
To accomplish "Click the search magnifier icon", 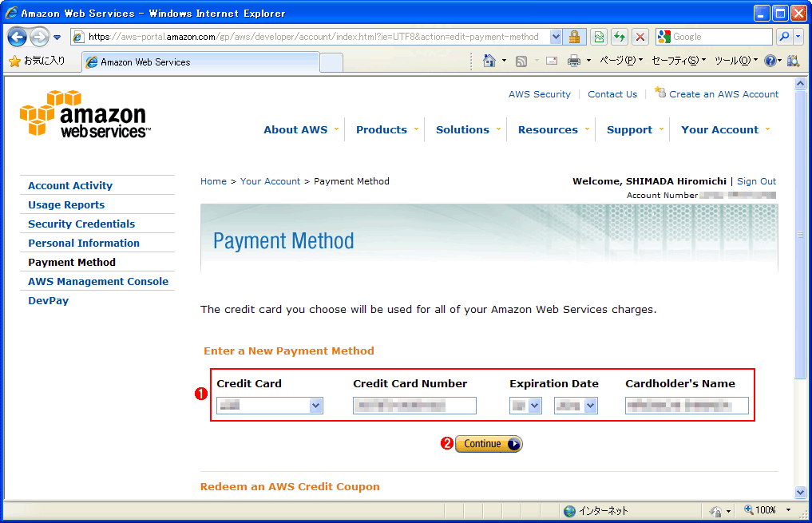I will [x=785, y=37].
